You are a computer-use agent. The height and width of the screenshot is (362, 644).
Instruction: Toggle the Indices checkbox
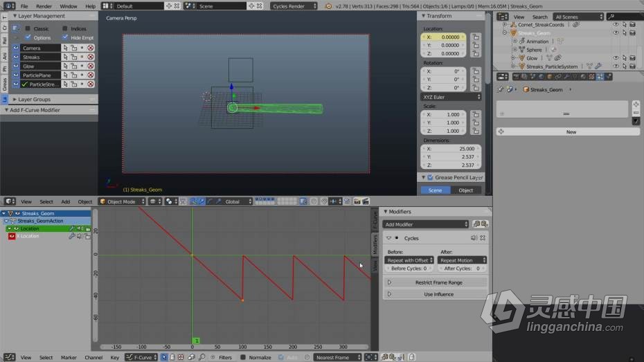coord(65,28)
